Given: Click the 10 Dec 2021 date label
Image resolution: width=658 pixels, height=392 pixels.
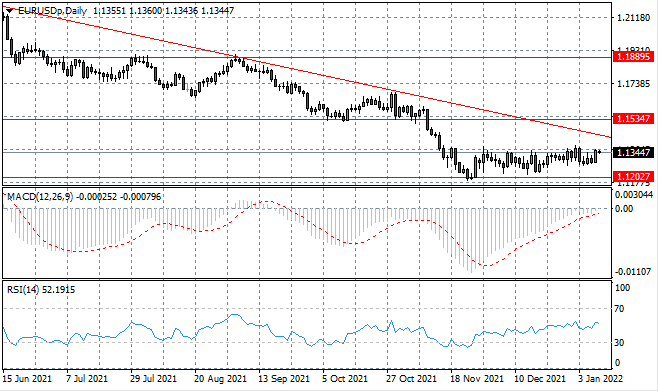Looking at the screenshot, I should tap(540, 379).
